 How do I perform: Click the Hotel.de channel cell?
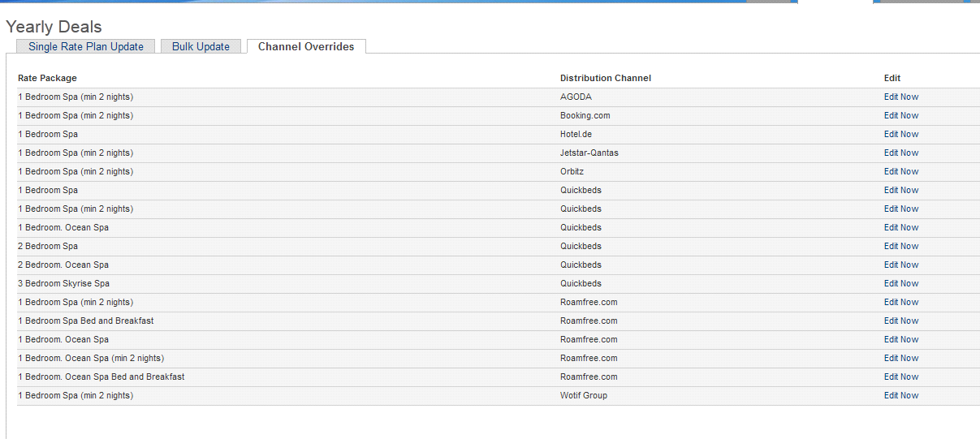[x=576, y=134]
